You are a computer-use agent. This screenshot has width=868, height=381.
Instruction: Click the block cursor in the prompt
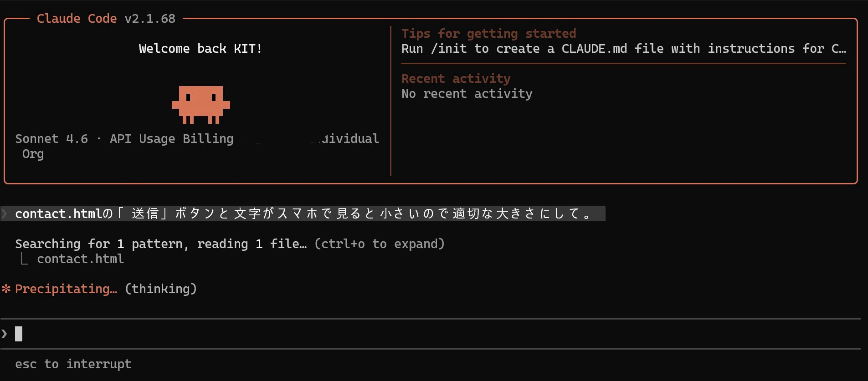pyautogui.click(x=19, y=334)
